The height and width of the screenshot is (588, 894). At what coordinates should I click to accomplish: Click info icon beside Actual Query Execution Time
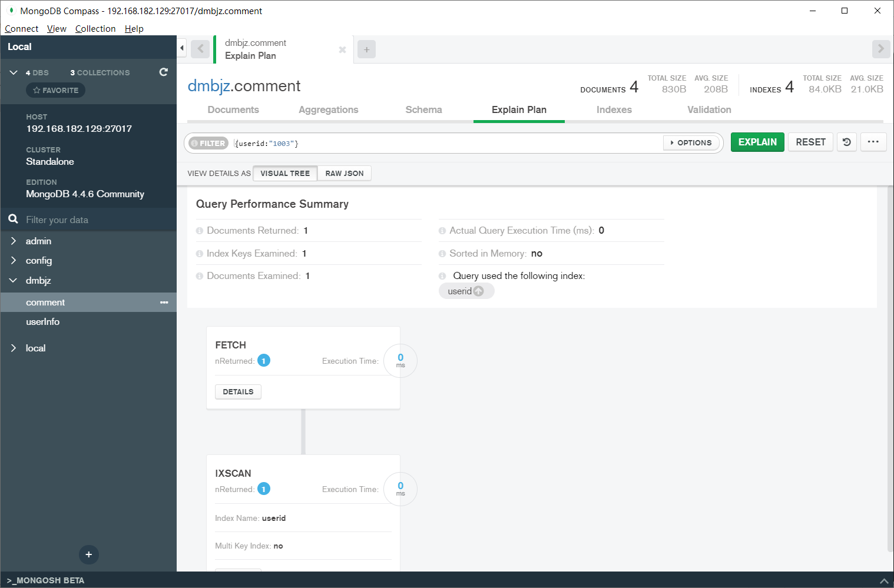pos(442,231)
